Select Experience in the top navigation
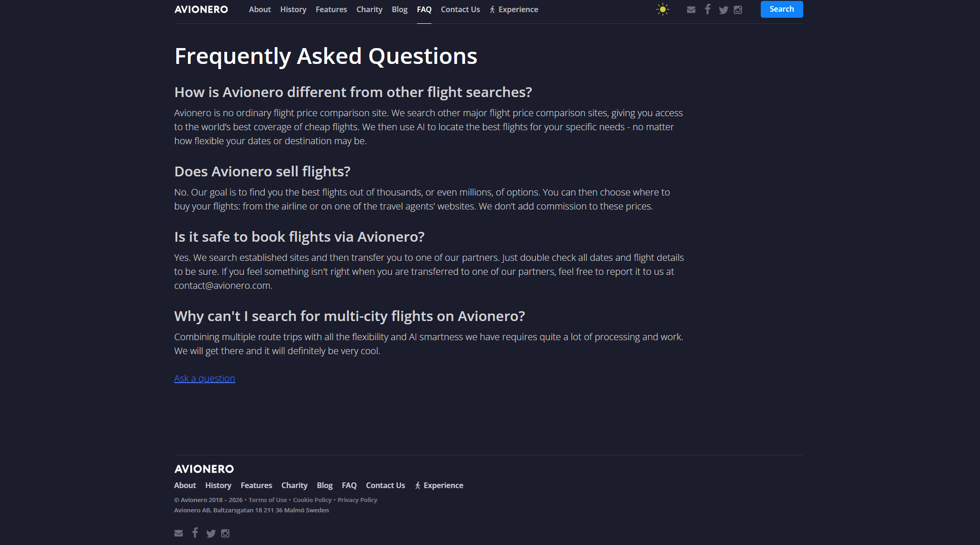This screenshot has height=545, width=980. click(514, 9)
